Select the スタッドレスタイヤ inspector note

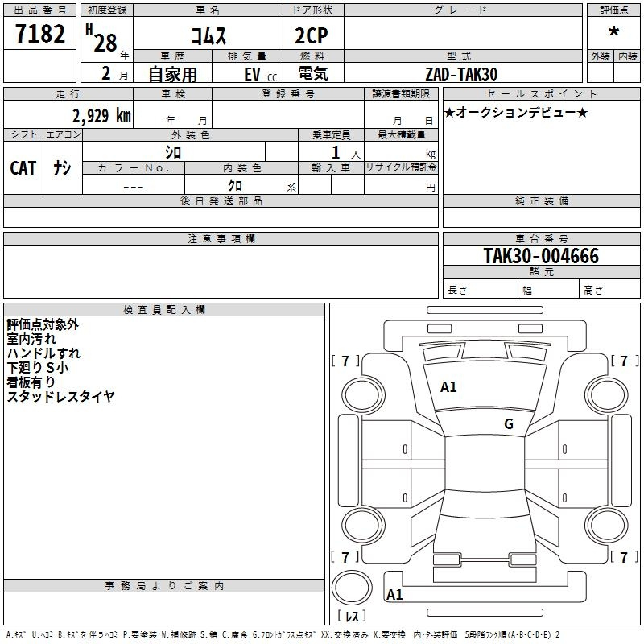[61, 397]
